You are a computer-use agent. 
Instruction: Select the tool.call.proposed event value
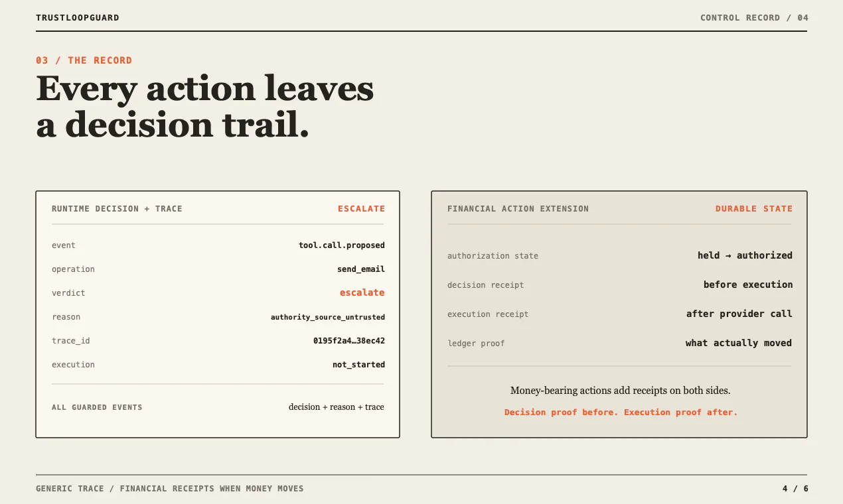pos(342,245)
